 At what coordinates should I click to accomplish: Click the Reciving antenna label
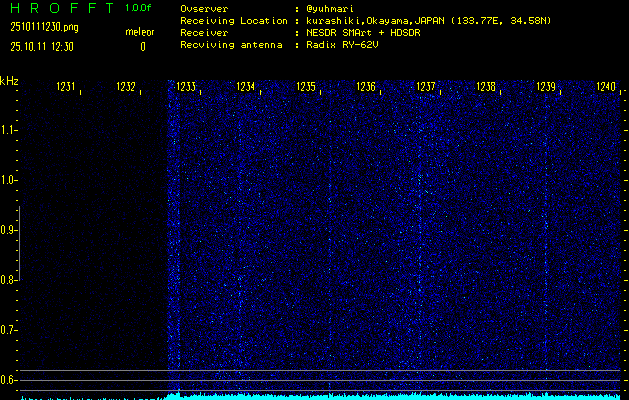coord(231,45)
